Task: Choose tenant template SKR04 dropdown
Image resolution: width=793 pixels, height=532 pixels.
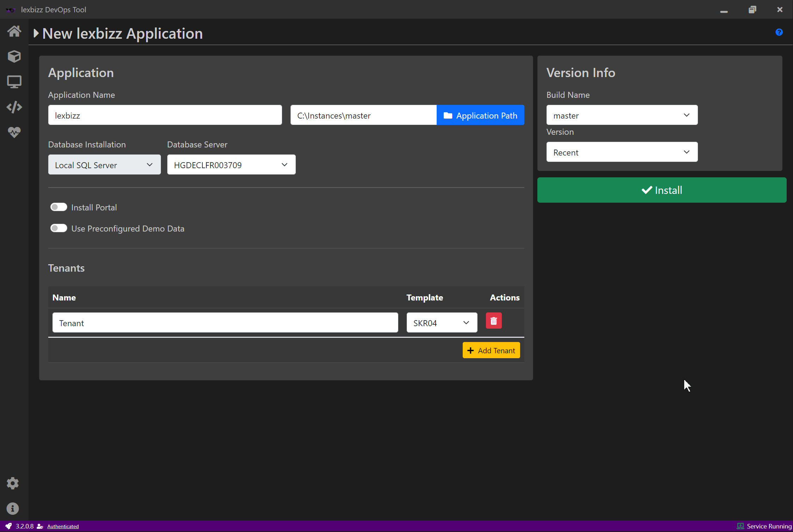Action: tap(442, 323)
